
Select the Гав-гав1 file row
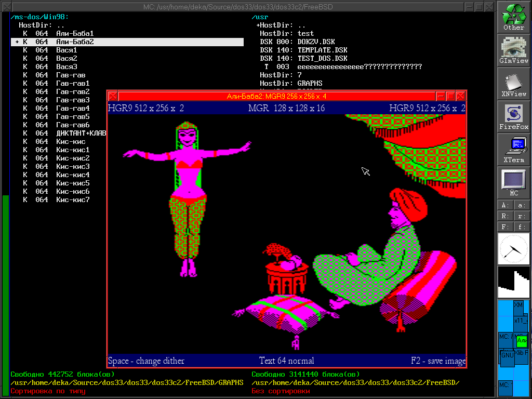pos(127,83)
